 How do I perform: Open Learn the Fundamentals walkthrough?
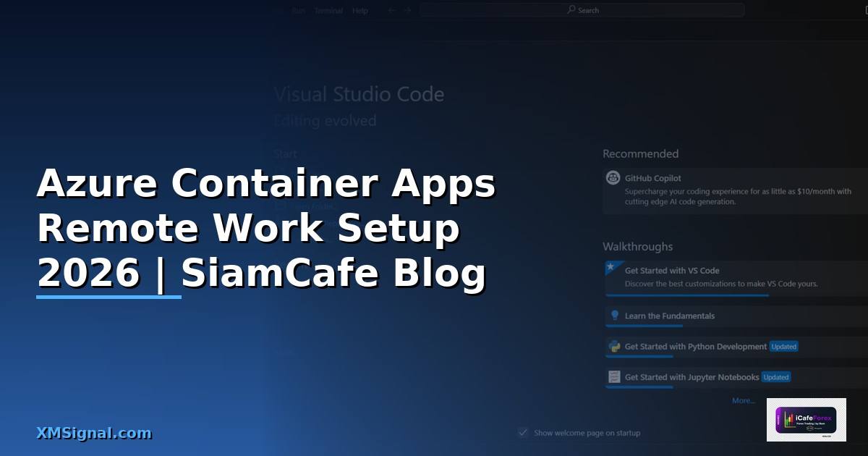736,316
